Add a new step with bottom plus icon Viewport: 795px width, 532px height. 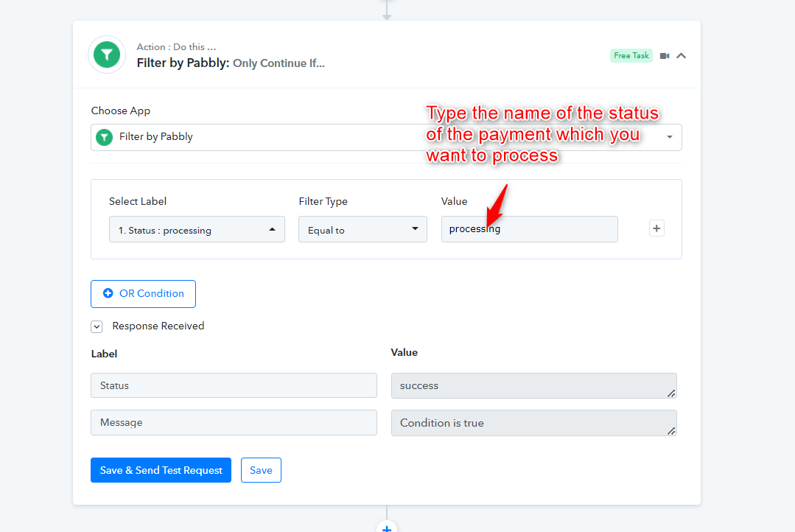pos(387,528)
